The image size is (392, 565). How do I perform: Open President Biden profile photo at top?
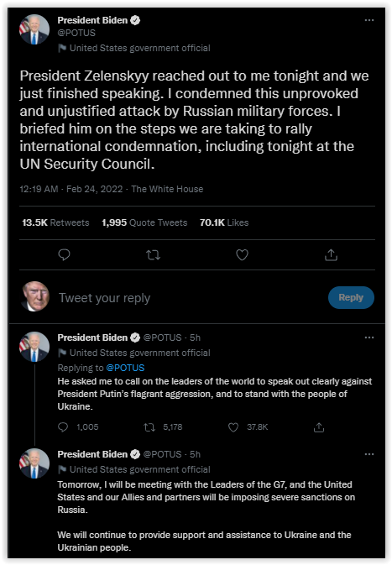34,29
